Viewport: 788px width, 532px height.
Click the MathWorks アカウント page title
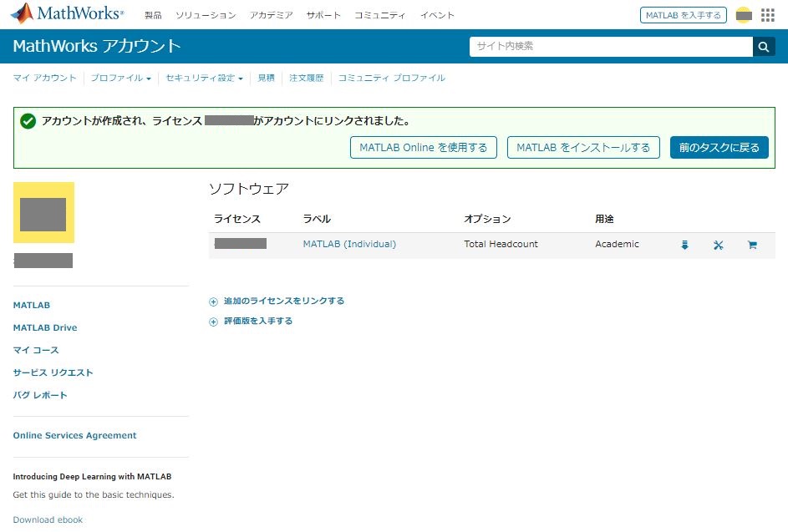tap(97, 46)
